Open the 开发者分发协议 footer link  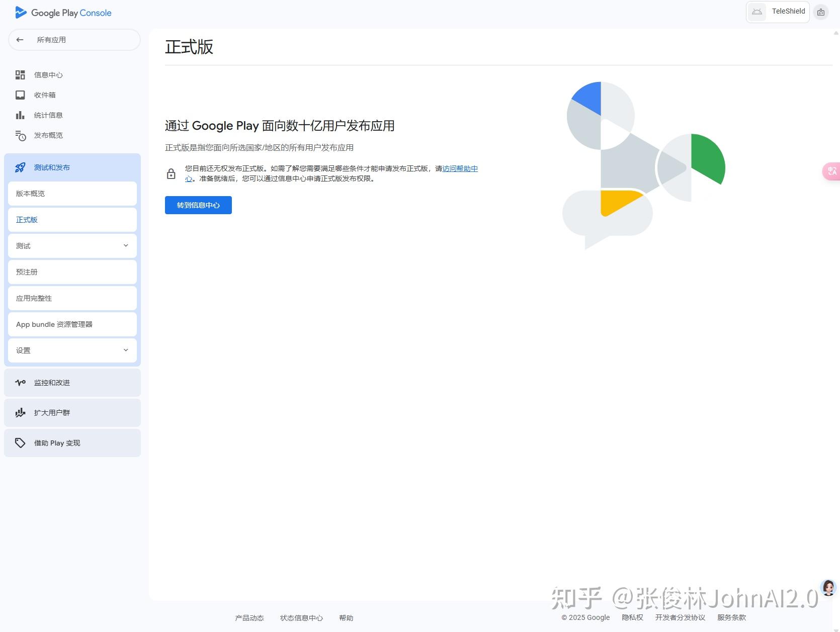[680, 617]
